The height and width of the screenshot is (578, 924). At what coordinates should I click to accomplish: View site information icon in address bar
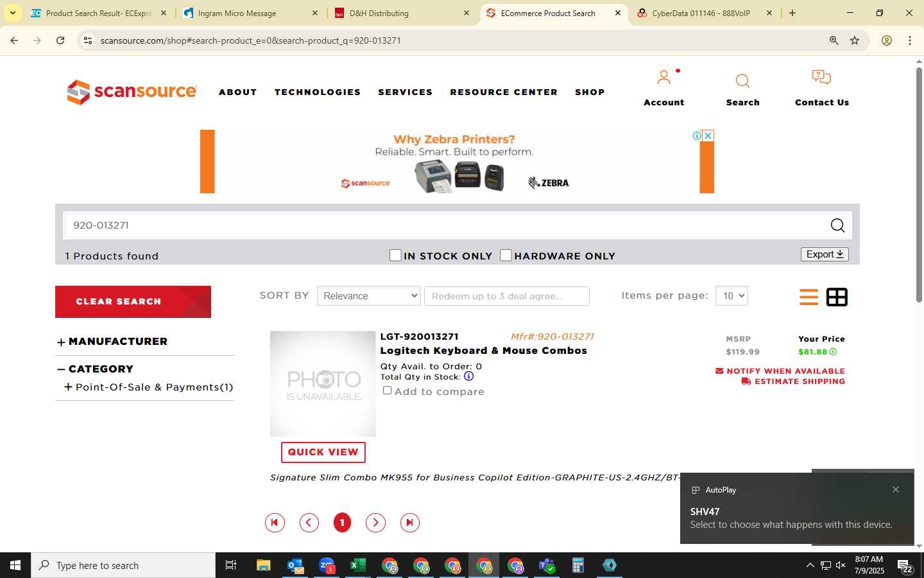click(88, 40)
